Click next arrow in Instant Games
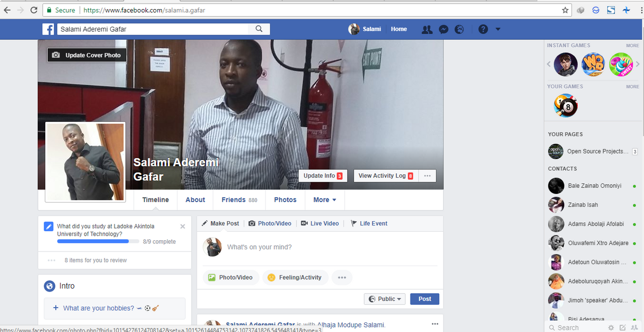Viewport: 644px width, 332px height. click(x=638, y=64)
